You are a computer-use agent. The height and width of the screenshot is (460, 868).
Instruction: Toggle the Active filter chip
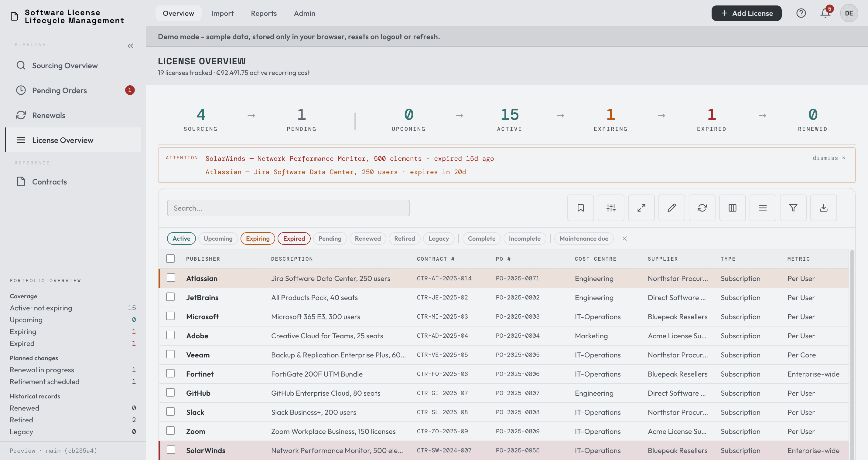pos(181,238)
